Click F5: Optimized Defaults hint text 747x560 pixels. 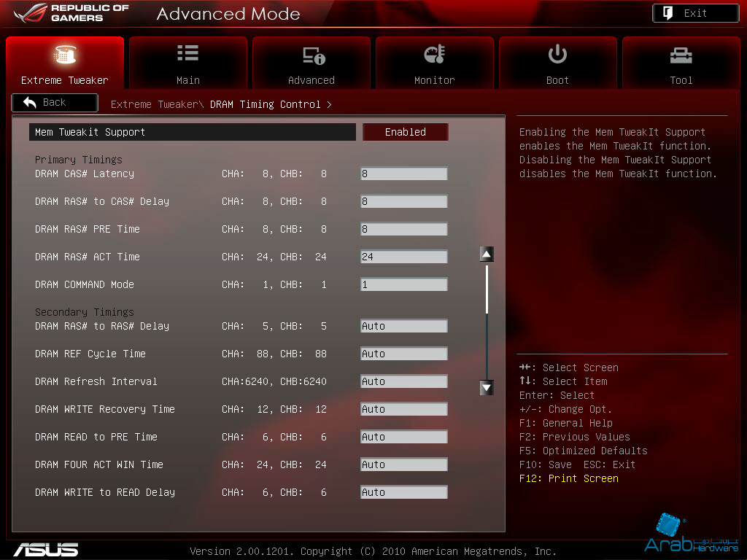583,451
